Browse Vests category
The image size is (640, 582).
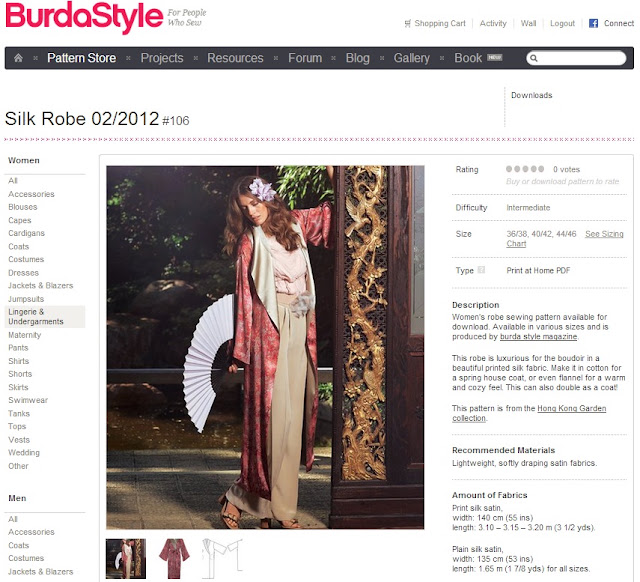(x=19, y=440)
